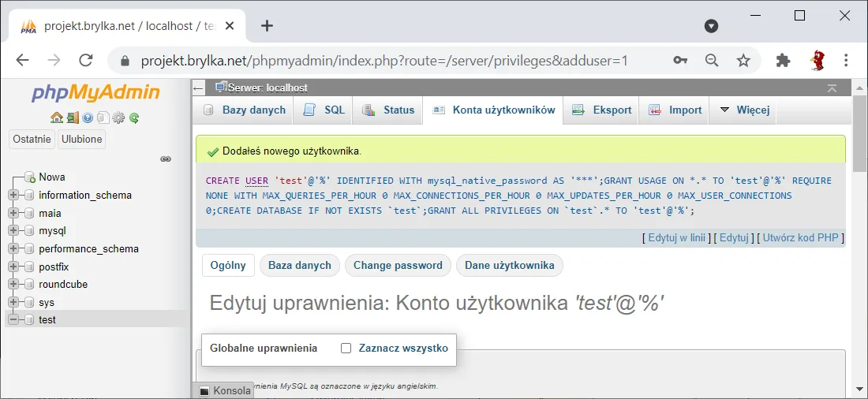
Task: Check the Zaznacz wszystko checkbox
Action: pyautogui.click(x=346, y=348)
